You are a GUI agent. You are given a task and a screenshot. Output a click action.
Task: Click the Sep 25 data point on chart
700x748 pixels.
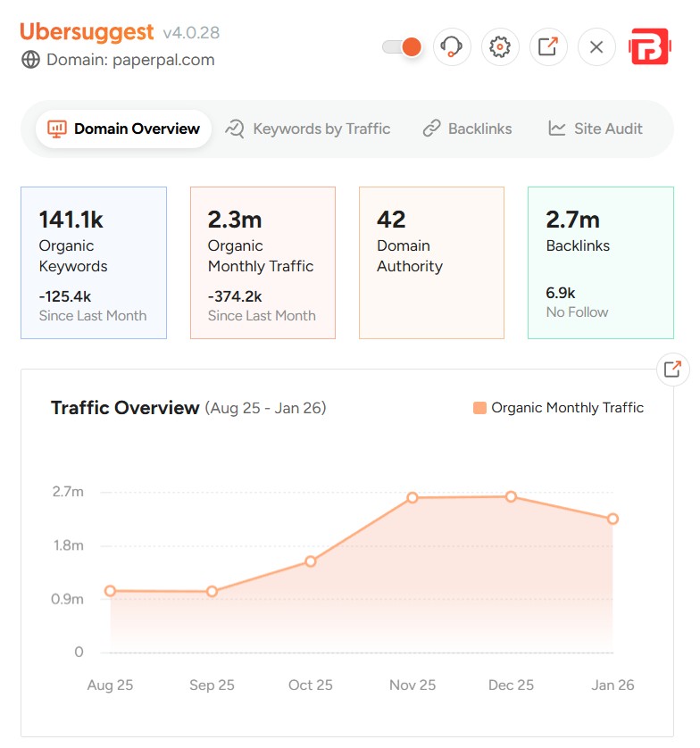(x=212, y=592)
